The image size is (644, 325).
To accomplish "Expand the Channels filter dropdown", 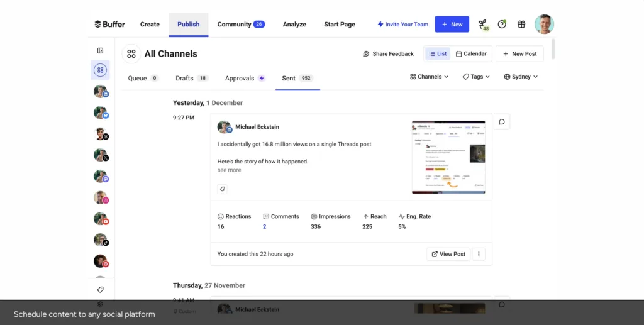I will tap(429, 77).
